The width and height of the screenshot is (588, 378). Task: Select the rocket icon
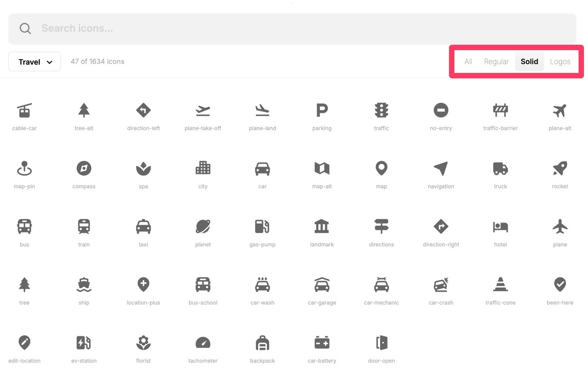pyautogui.click(x=560, y=168)
